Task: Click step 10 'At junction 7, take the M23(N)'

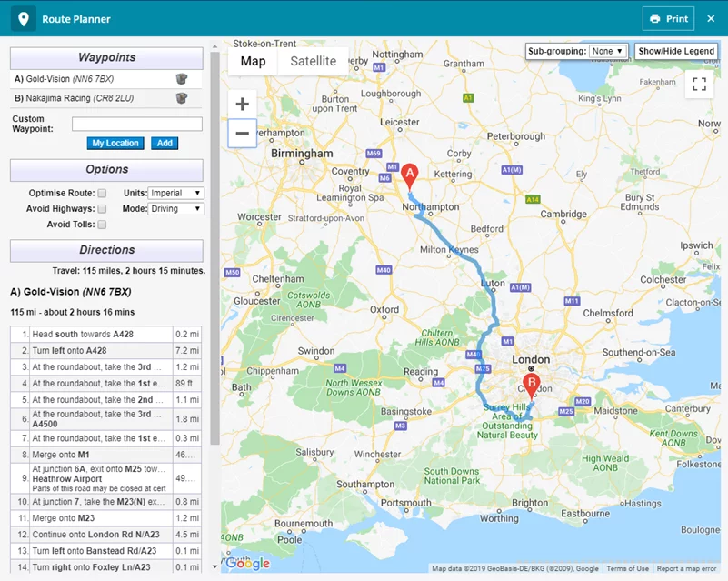Action: (105, 502)
